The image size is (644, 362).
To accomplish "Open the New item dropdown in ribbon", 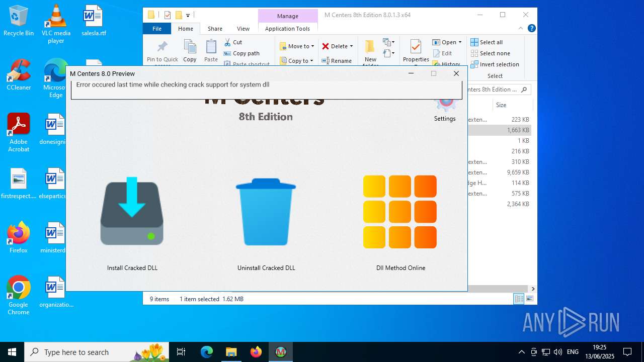I will pyautogui.click(x=389, y=42).
